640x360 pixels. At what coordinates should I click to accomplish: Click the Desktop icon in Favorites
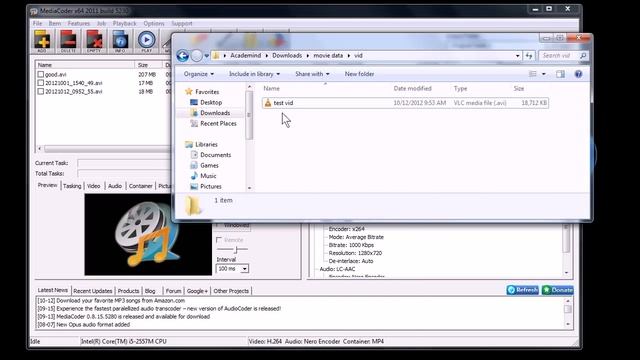tap(194, 102)
